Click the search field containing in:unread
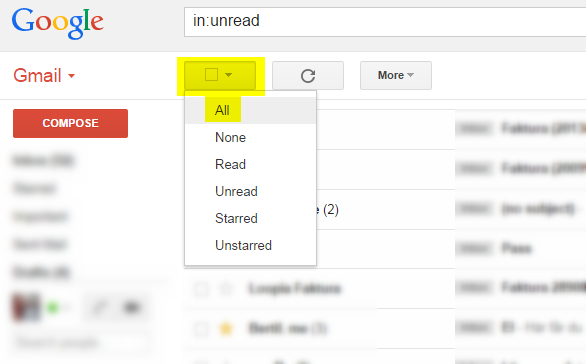Screen dimensions: 586x364 (385, 22)
